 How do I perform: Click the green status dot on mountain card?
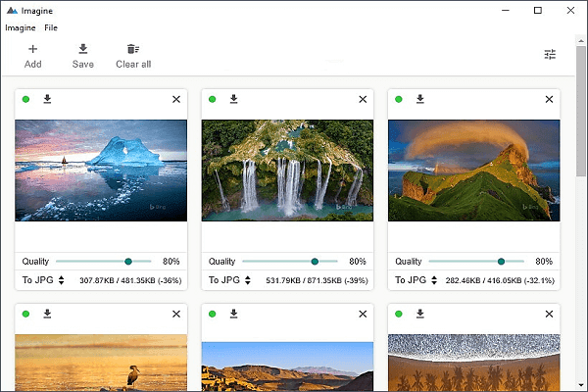coord(399,99)
